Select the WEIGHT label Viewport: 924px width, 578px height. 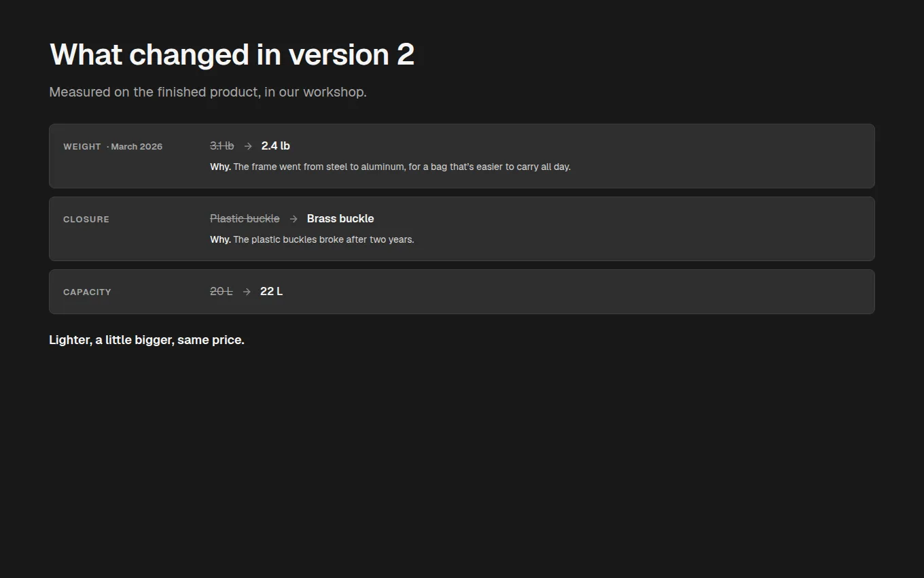click(82, 147)
